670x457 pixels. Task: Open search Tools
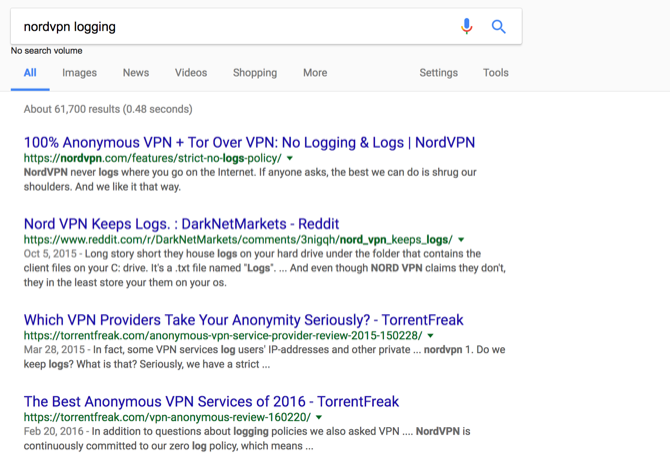coord(496,73)
